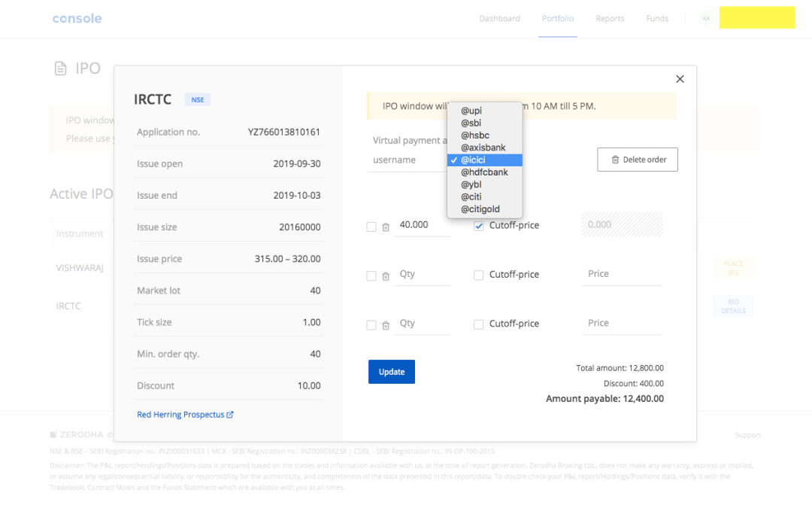Enable Cutoff-price in the second bid row
The height and width of the screenshot is (508, 812).
(478, 275)
